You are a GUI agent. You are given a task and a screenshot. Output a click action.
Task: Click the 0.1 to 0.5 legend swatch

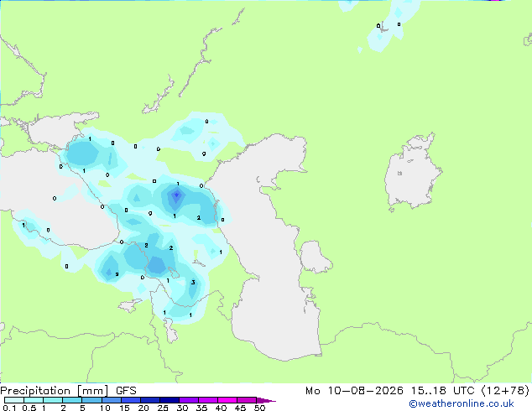tap(14, 400)
